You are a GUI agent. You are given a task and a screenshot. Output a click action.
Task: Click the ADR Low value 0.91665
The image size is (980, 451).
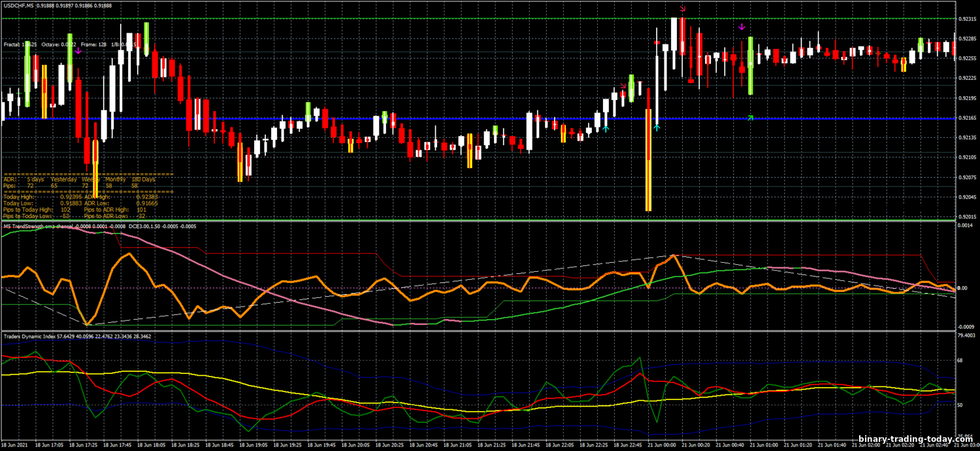[x=147, y=203]
